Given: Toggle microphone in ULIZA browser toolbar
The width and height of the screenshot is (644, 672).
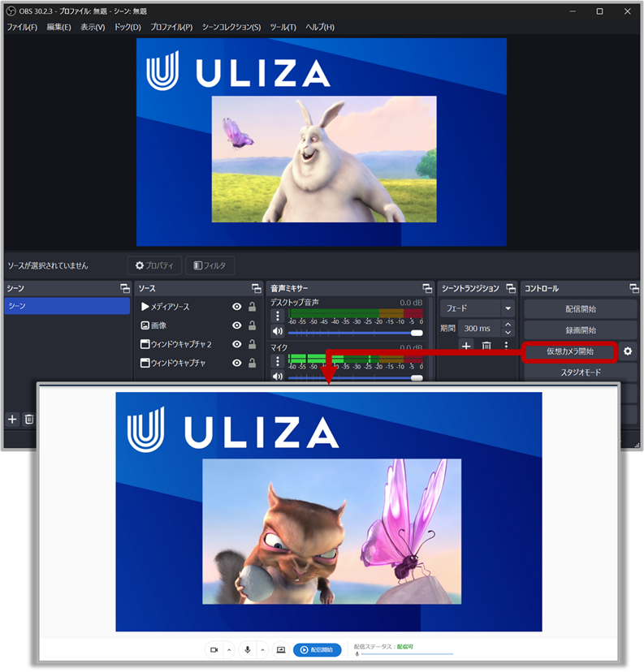Looking at the screenshot, I should [x=248, y=650].
